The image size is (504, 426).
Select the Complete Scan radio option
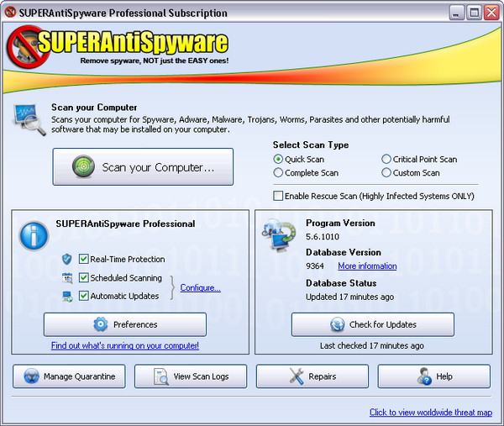(278, 173)
